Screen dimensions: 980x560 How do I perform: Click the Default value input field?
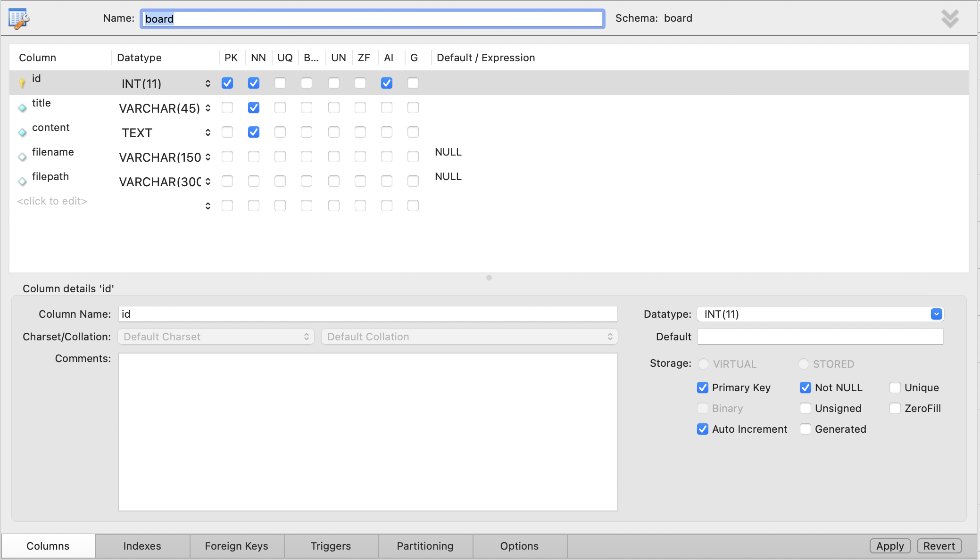tap(820, 337)
